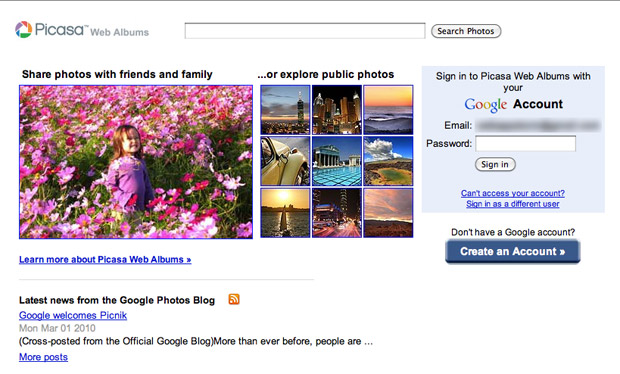Open the city skyscrapers at night thumbnail
This screenshot has width=620, height=374.
point(337,110)
